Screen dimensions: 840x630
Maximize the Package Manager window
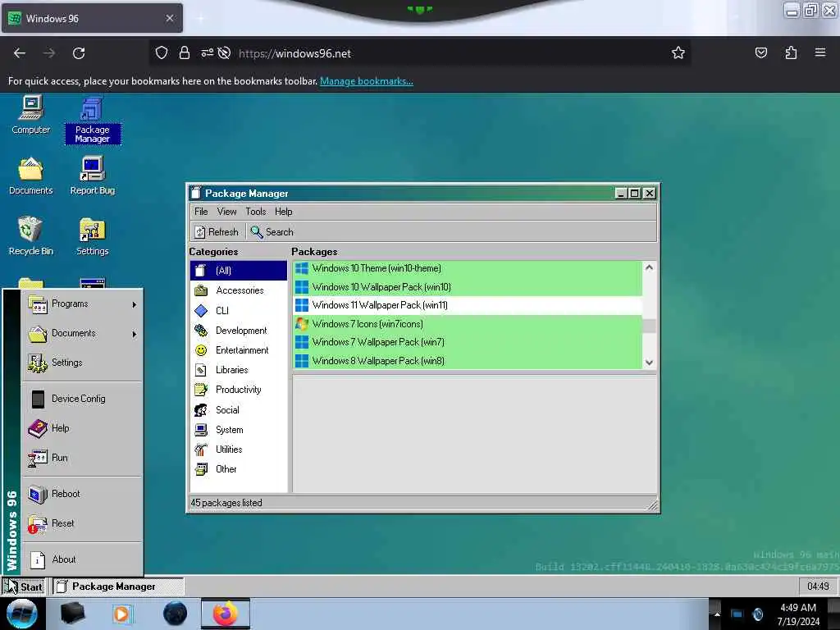tap(635, 194)
